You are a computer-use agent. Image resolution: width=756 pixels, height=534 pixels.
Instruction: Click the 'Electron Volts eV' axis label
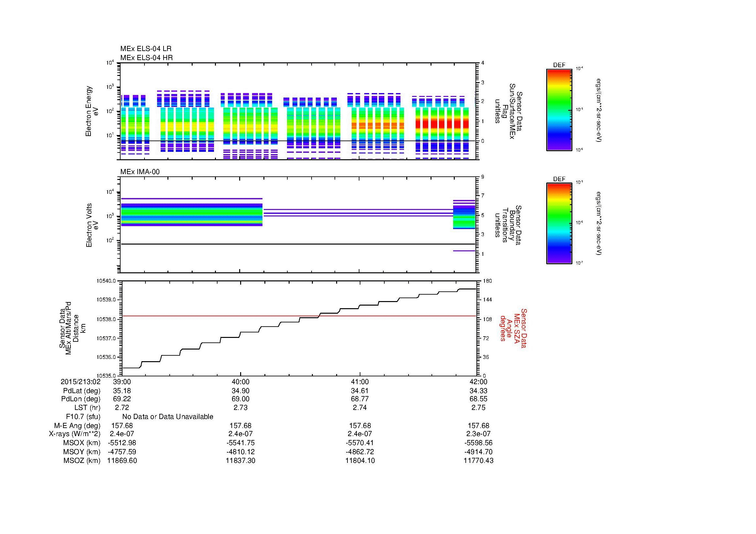[92, 225]
